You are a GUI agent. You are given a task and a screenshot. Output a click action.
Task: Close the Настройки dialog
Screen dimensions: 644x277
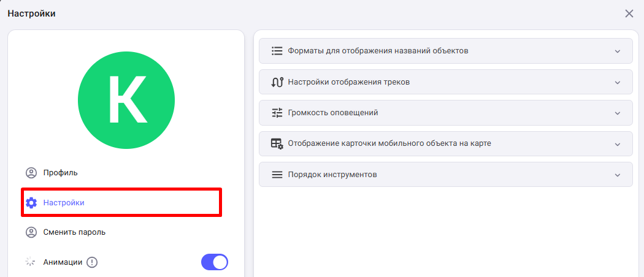pyautogui.click(x=629, y=13)
